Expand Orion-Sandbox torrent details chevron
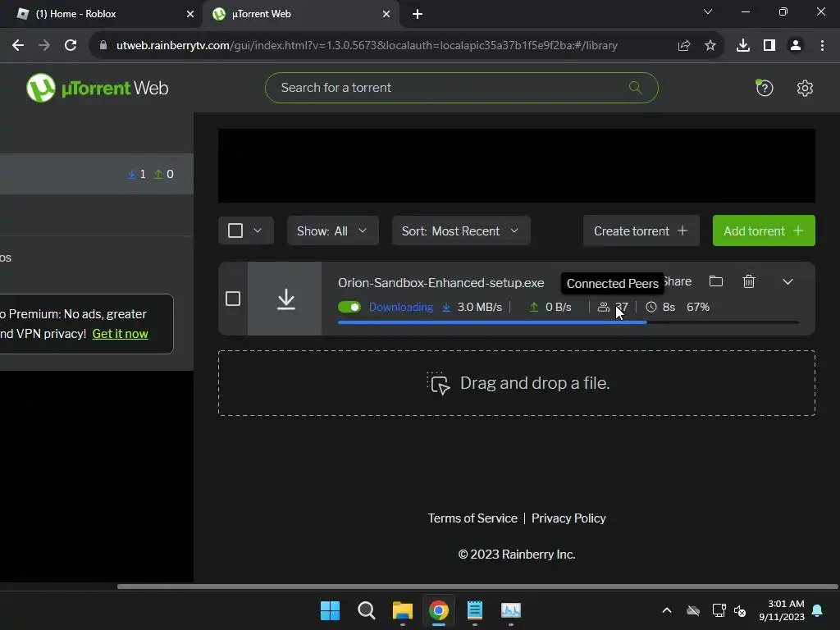840x630 pixels. [787, 281]
